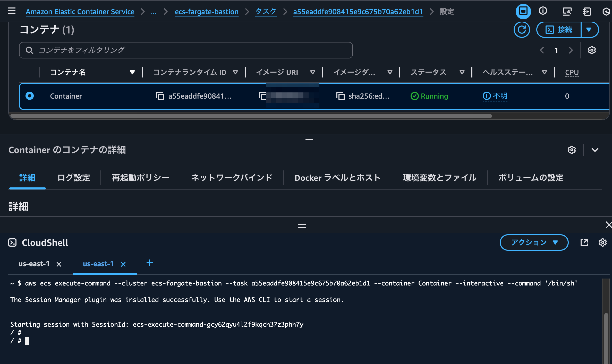Open the ecs-fargate-bastion breadcrumb link
The height and width of the screenshot is (364, 612).
click(x=207, y=12)
